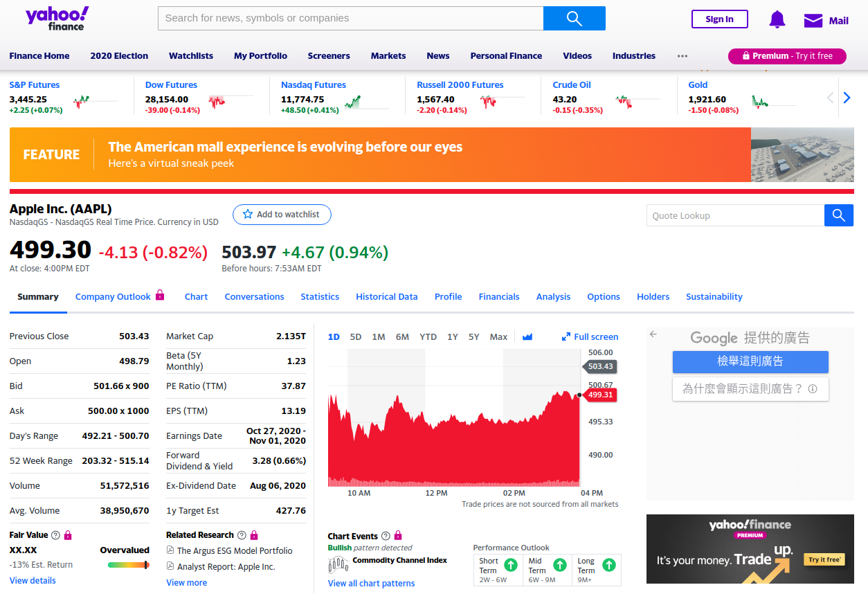Viewport: 868px width, 594px height.
Task: Click back arrow in Google ad panel
Action: pos(653,334)
